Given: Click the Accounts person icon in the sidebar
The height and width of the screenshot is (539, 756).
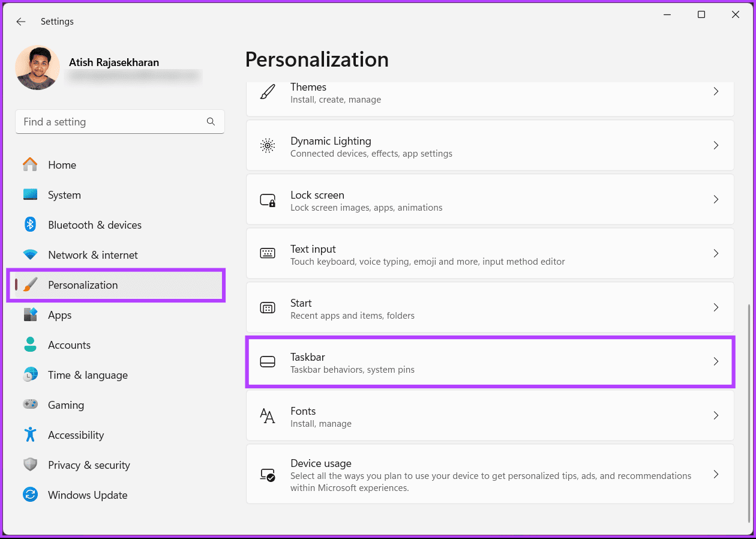Looking at the screenshot, I should coord(30,345).
